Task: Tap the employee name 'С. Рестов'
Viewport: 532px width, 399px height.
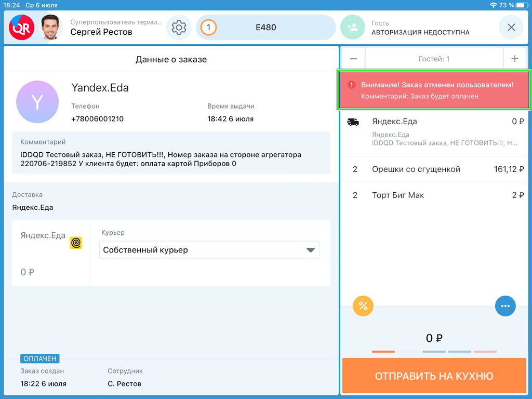Action: [x=125, y=384]
